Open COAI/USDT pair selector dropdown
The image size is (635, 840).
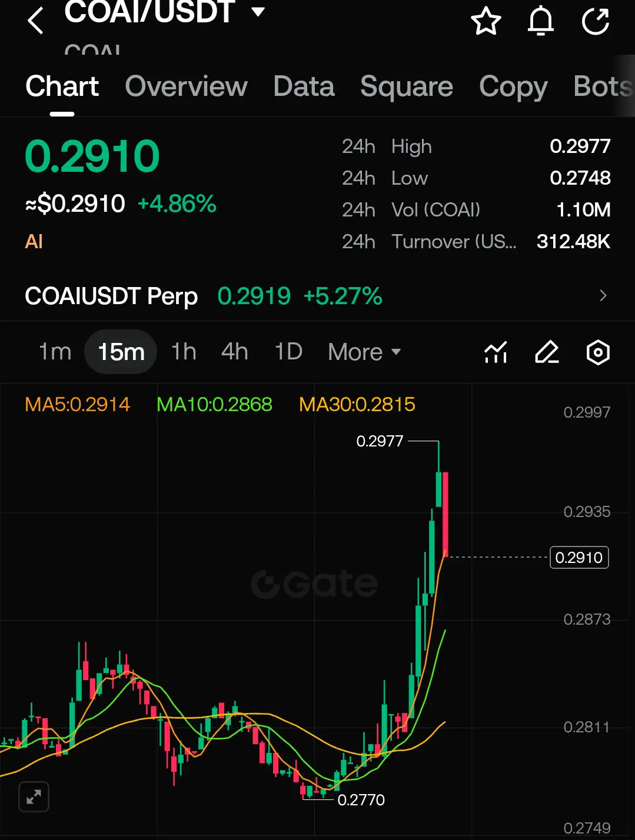click(258, 11)
